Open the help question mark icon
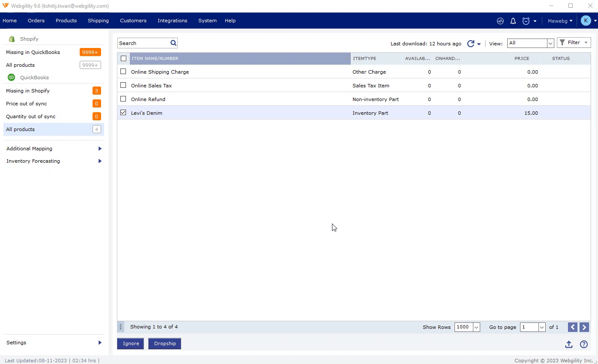 click(x=583, y=344)
